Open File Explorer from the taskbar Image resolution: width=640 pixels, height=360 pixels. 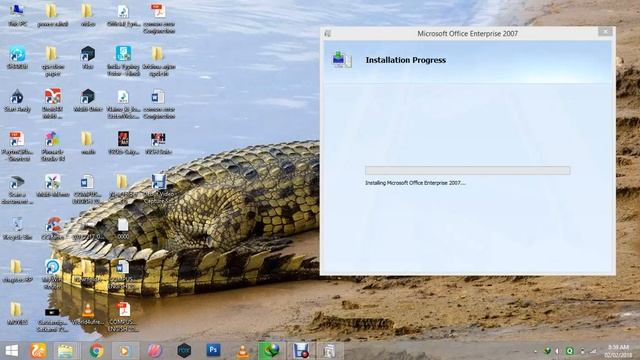click(x=65, y=351)
